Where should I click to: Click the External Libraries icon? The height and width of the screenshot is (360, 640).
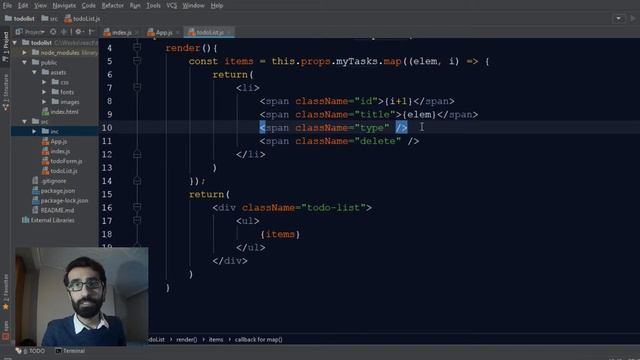tap(25, 220)
